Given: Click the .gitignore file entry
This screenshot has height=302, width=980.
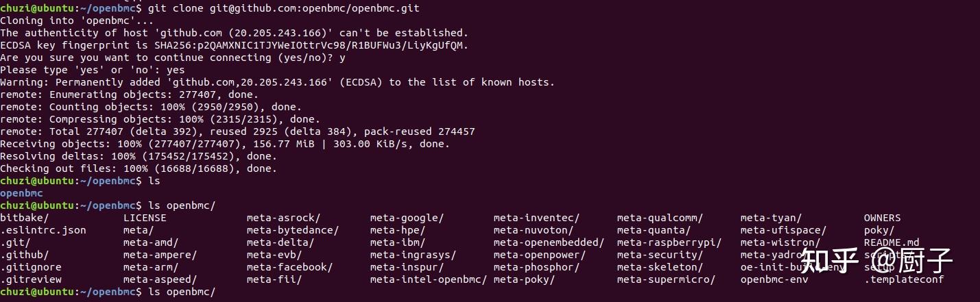Looking at the screenshot, I should click(31, 267).
